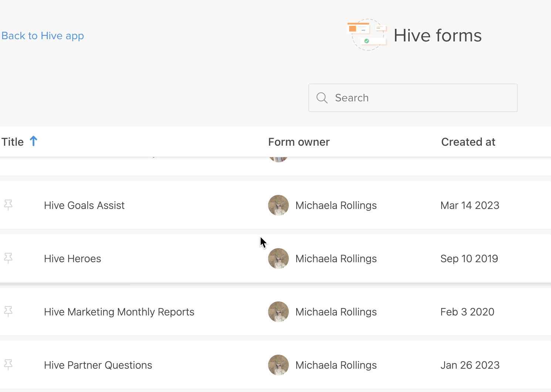Click the Title column header
The height and width of the screenshot is (392, 551).
coord(12,142)
